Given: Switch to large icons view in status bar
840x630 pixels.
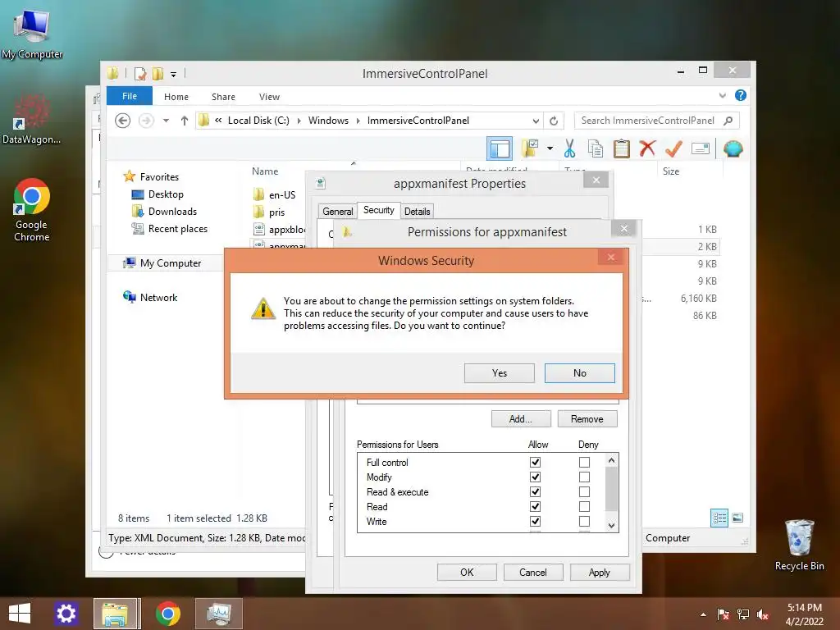Looking at the screenshot, I should [x=737, y=518].
